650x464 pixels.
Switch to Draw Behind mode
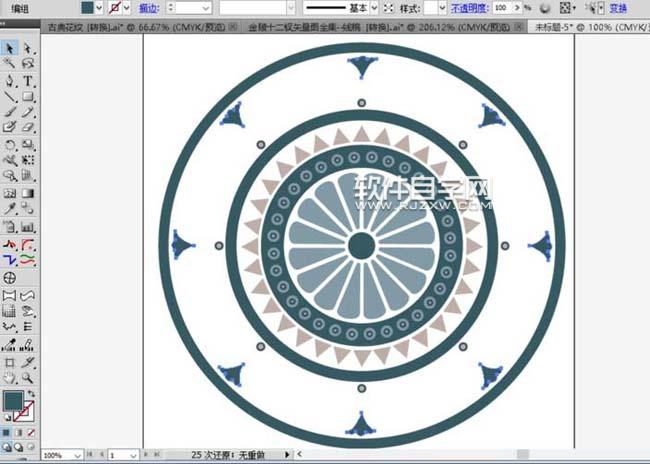pos(19,447)
